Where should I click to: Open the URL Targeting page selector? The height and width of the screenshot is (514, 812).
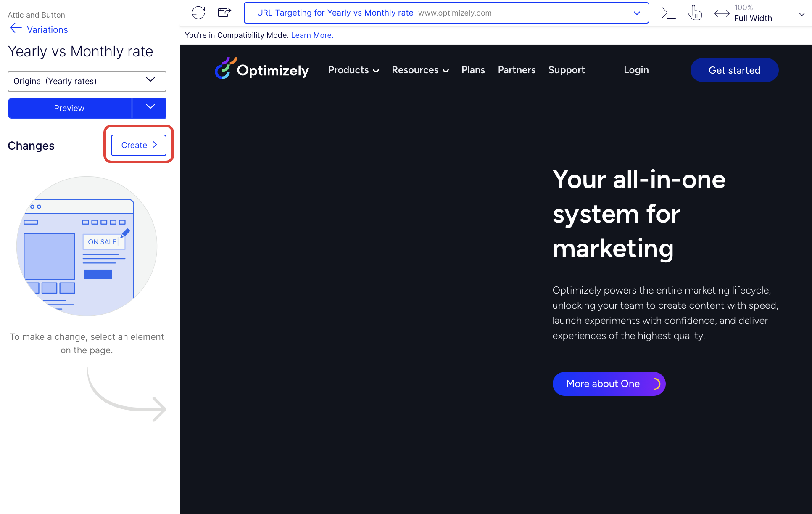446,13
